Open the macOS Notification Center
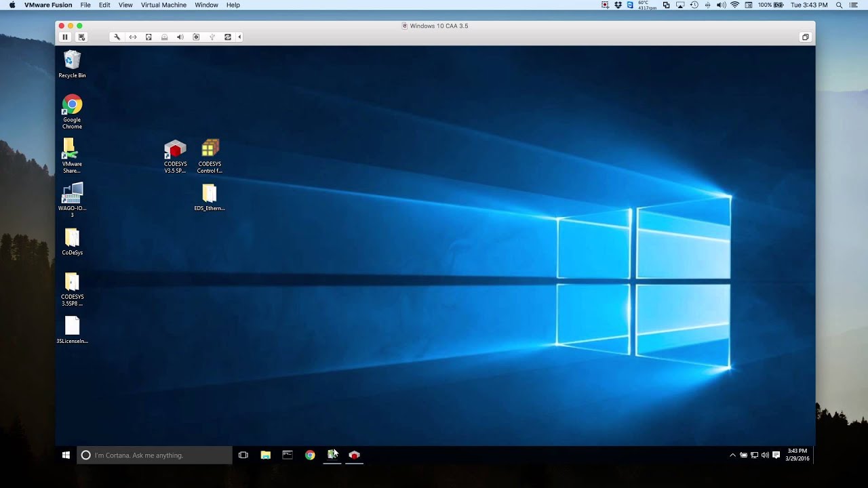 click(855, 5)
